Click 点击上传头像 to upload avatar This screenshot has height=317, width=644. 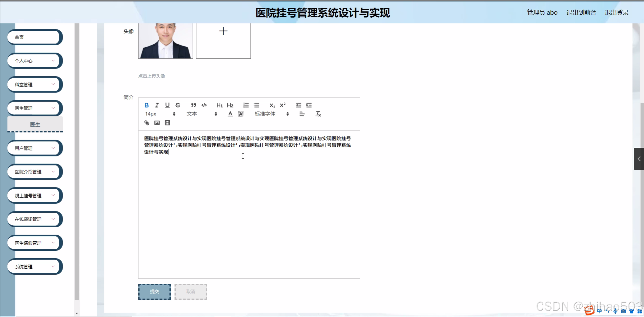coord(151,76)
